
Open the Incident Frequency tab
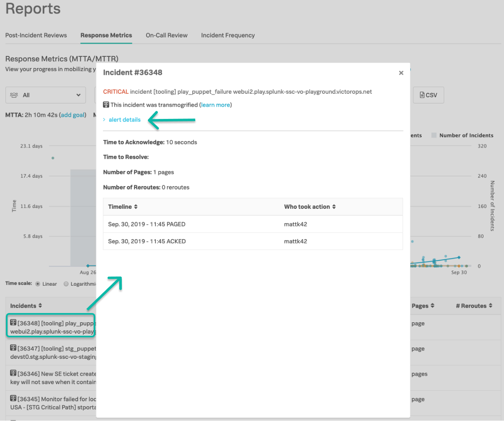228,35
